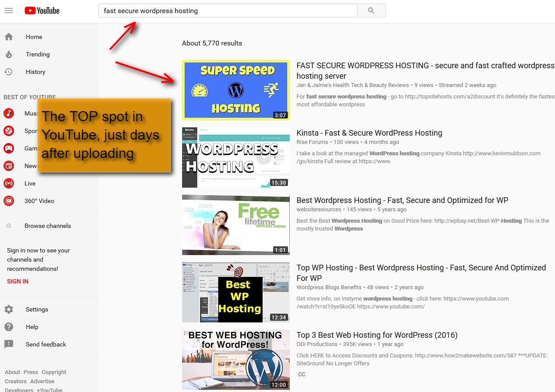Open 'Best Wordpress Hosting - Fast, Secure and Optimized' title
Viewport: 555px width, 392px height.
[402, 200]
